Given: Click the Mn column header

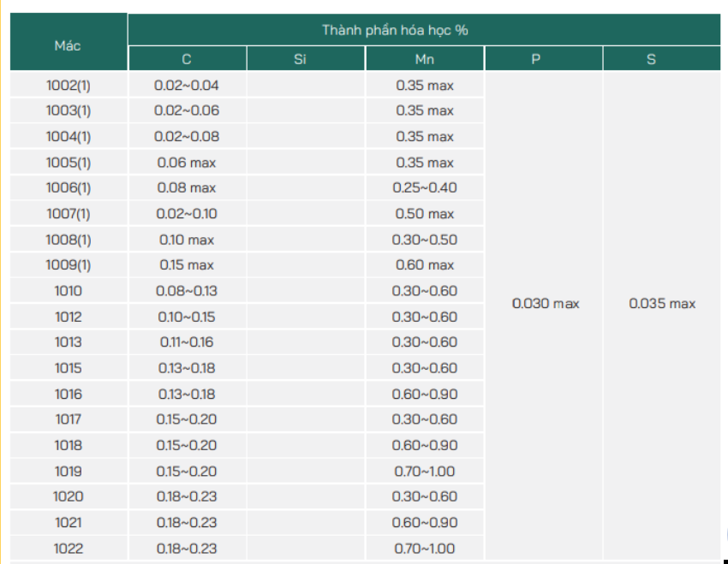Looking at the screenshot, I should point(424,59).
